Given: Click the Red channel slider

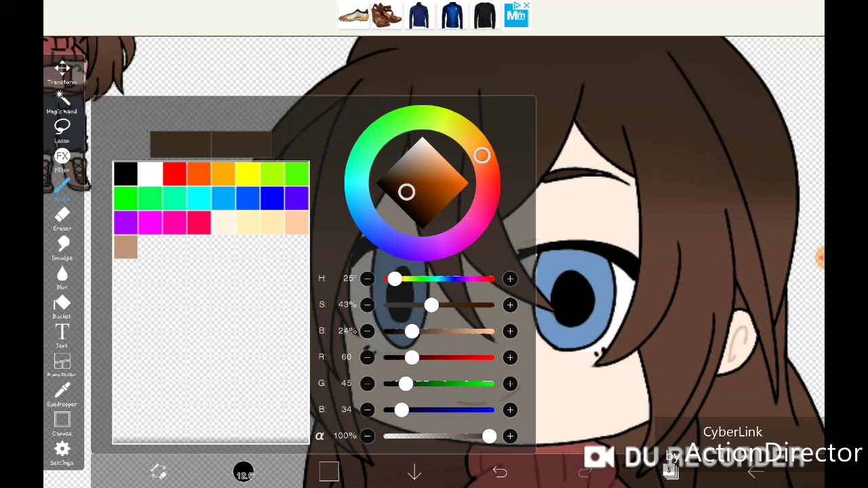Looking at the screenshot, I should tap(439, 357).
